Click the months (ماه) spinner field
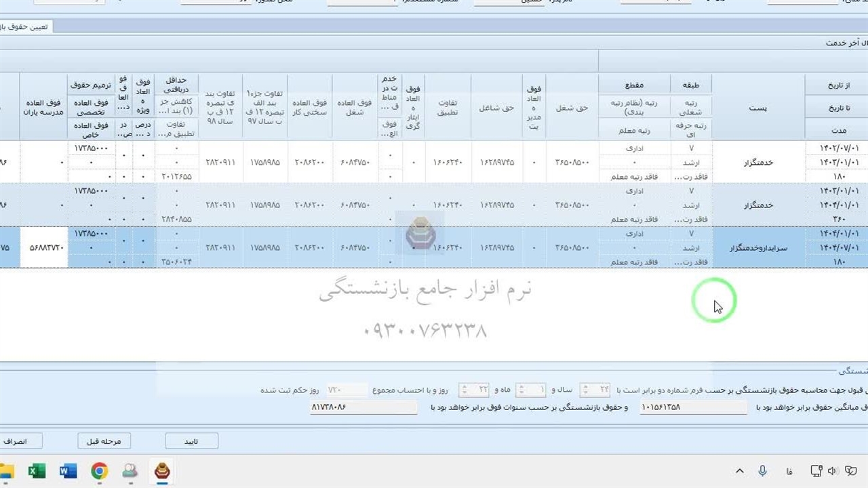 click(x=531, y=390)
